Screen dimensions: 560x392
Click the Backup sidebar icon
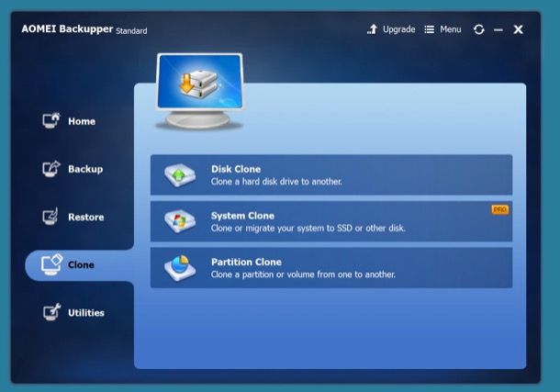click(x=50, y=169)
